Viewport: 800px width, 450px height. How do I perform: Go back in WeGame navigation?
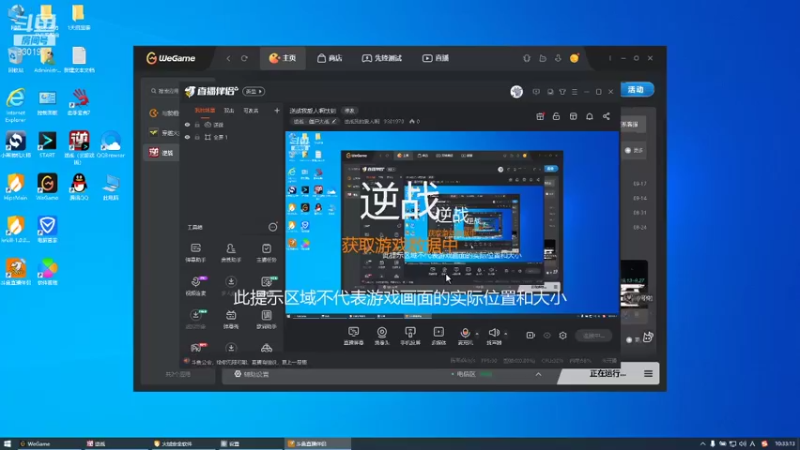click(228, 58)
